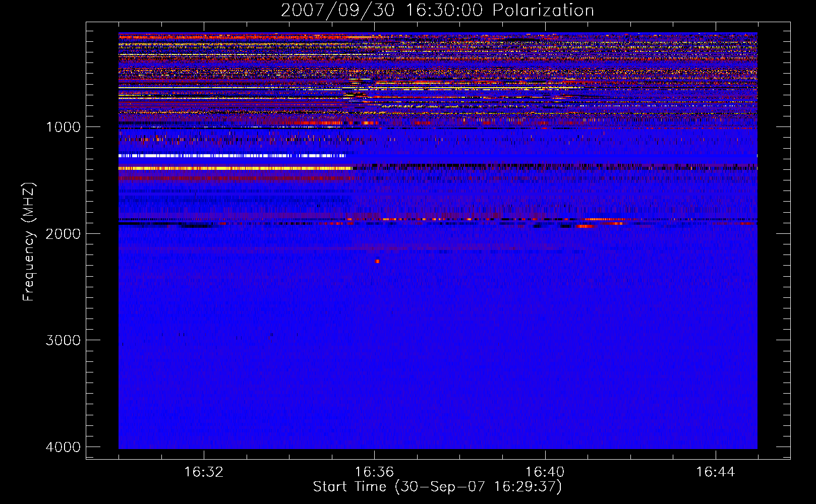Click the 2000 frequency tick label

(x=63, y=233)
